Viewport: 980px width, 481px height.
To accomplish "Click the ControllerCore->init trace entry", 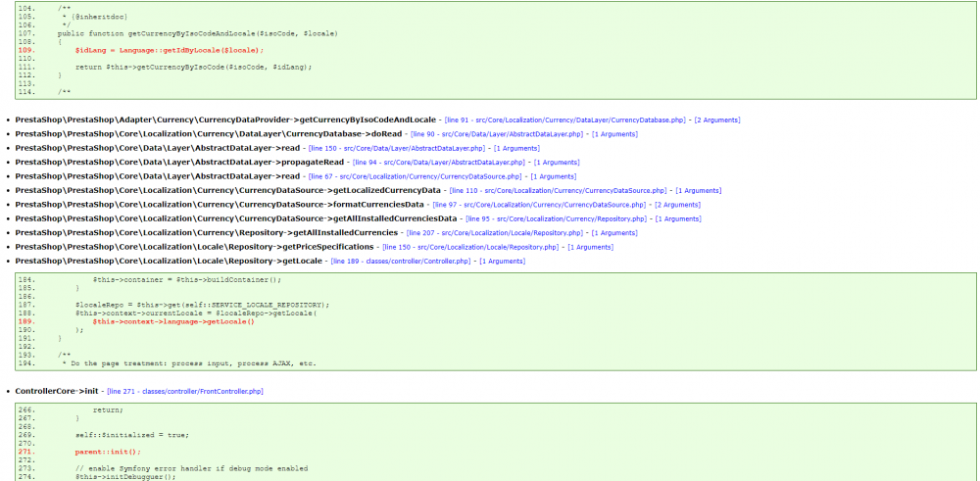I will click(57, 392).
